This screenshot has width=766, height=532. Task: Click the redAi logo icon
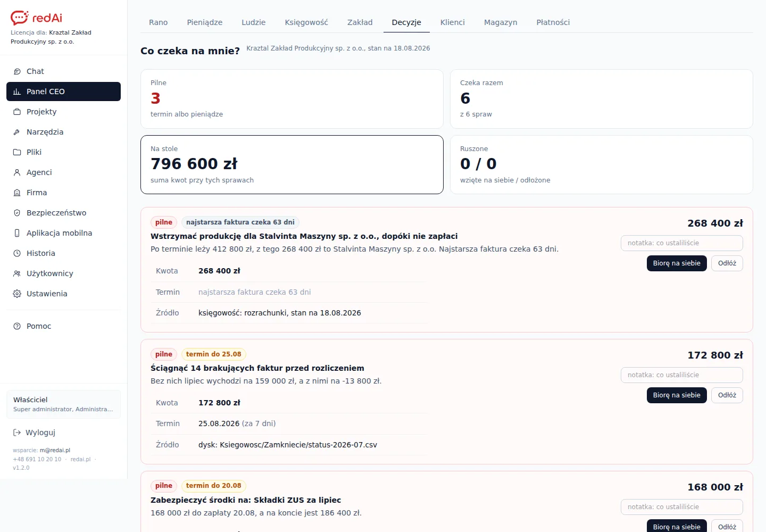point(19,18)
